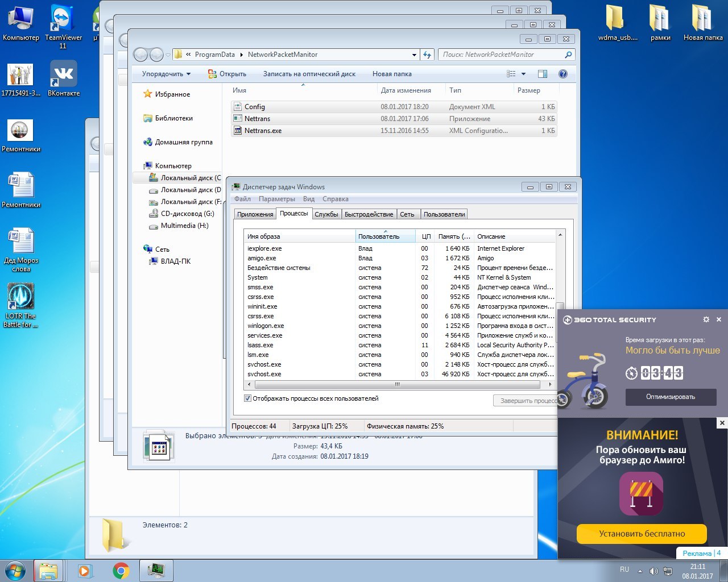Open the Вид menu in Task Manager
Screen dimensions: 728x582
[309, 199]
